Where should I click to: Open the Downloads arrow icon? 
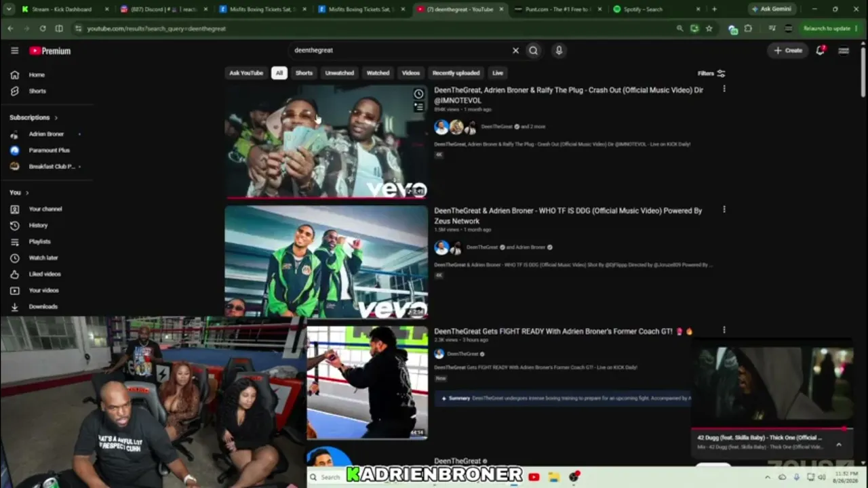[15, 306]
